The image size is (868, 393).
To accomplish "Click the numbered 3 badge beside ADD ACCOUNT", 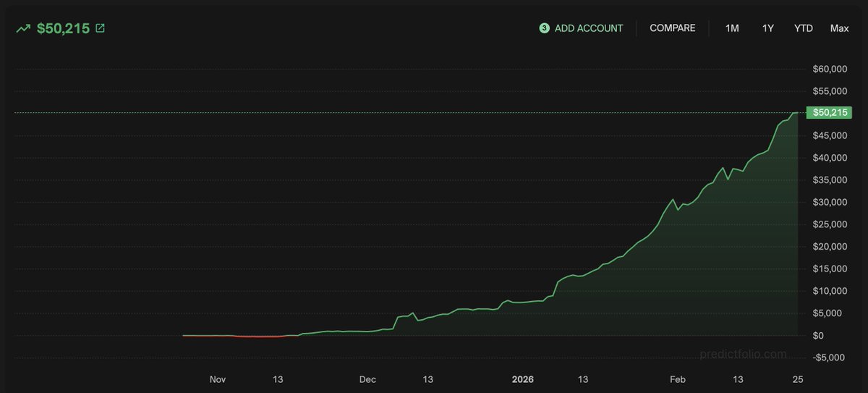I will pyautogui.click(x=544, y=28).
